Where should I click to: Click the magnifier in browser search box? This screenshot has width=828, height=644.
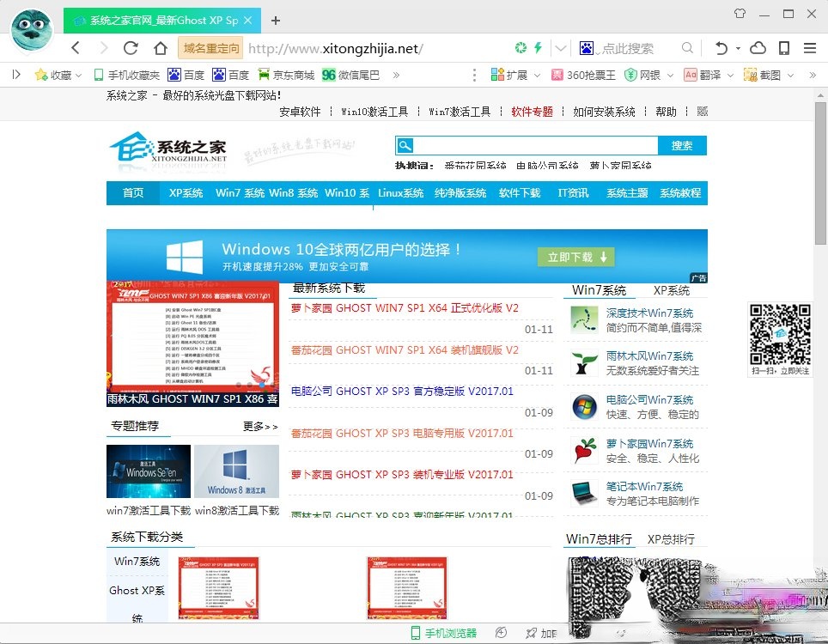[x=687, y=48]
